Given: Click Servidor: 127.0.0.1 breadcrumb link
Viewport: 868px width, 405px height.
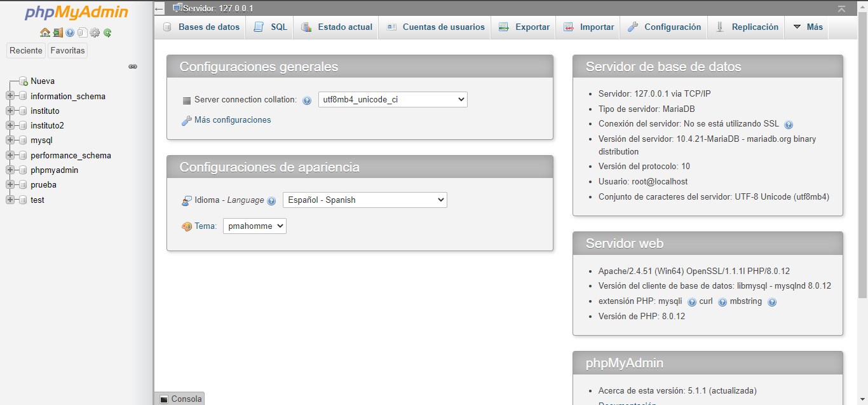Looking at the screenshot, I should [x=218, y=8].
